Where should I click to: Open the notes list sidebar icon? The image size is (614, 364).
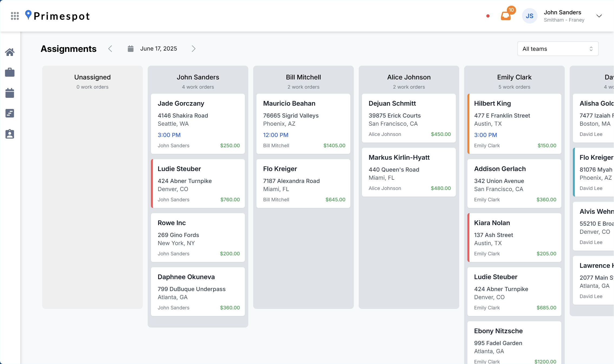pos(10,113)
